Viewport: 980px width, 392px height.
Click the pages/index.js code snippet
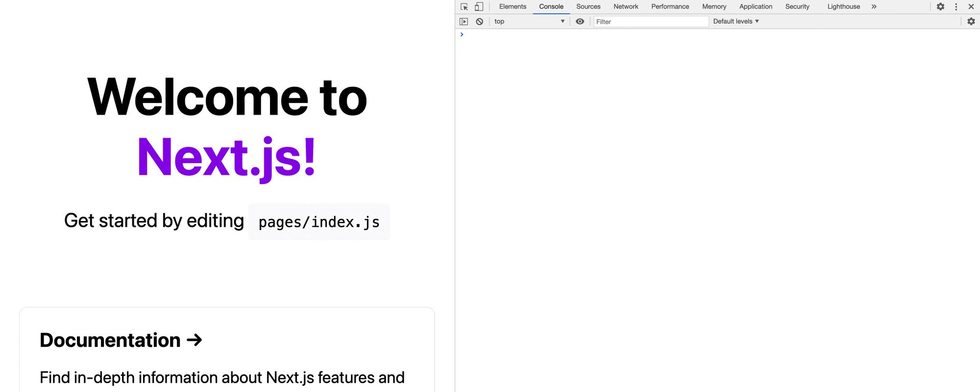point(319,222)
